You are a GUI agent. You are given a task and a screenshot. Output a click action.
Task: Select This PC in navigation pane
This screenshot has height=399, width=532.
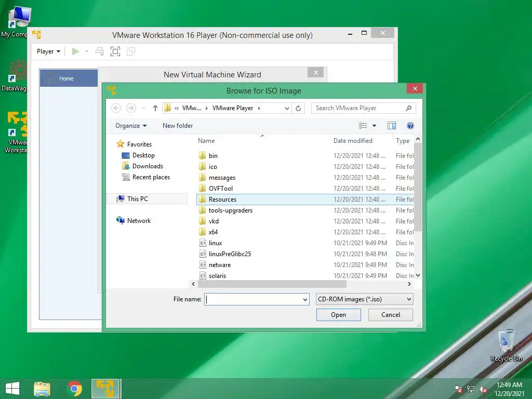(x=148, y=199)
